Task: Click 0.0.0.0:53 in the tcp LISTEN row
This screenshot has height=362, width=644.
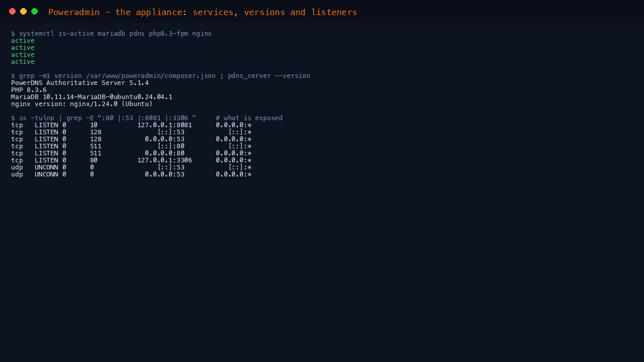Action: 165,139
